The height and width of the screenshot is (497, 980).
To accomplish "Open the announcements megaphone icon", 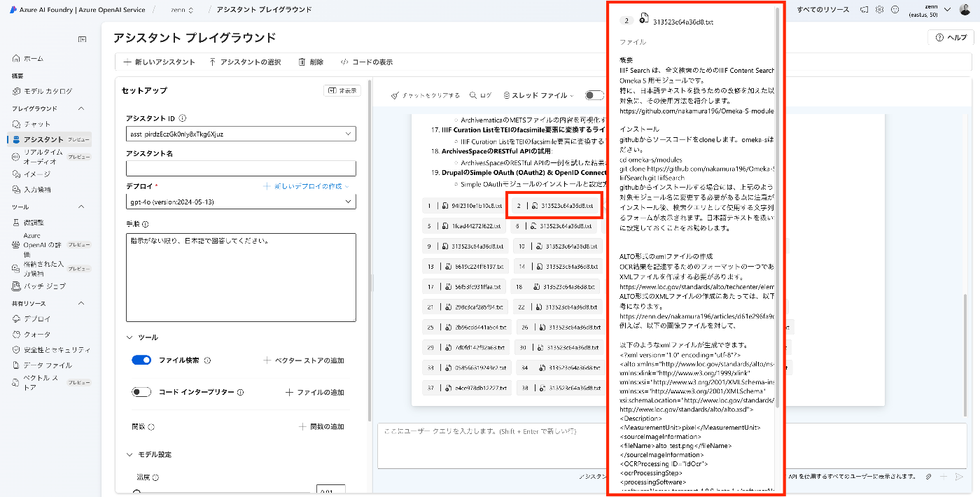I will (864, 10).
